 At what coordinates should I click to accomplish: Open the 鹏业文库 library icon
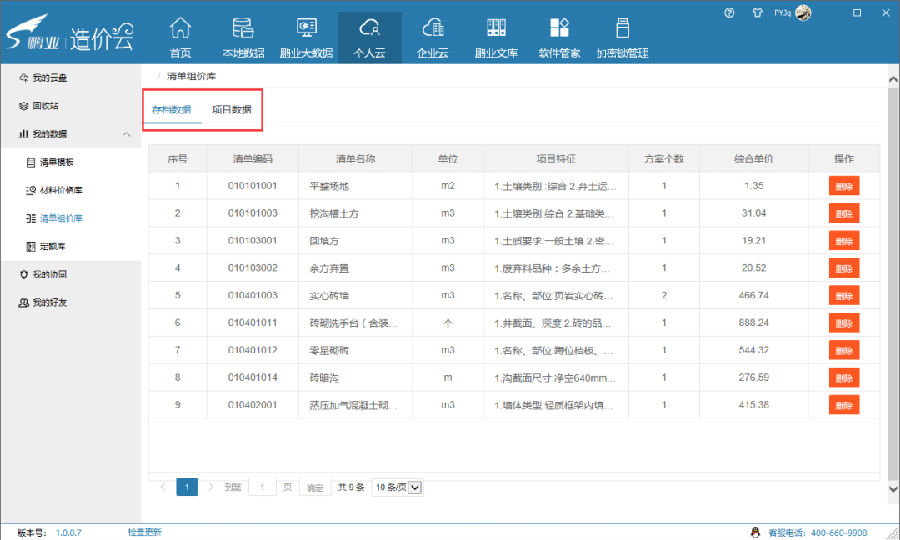pyautogui.click(x=496, y=37)
